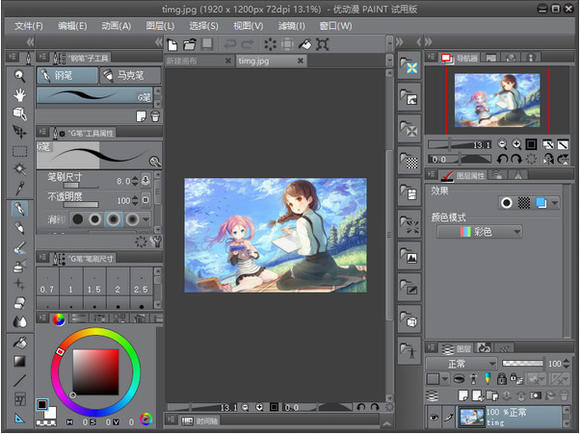Select the first anti-aliasing dot option

[78, 219]
